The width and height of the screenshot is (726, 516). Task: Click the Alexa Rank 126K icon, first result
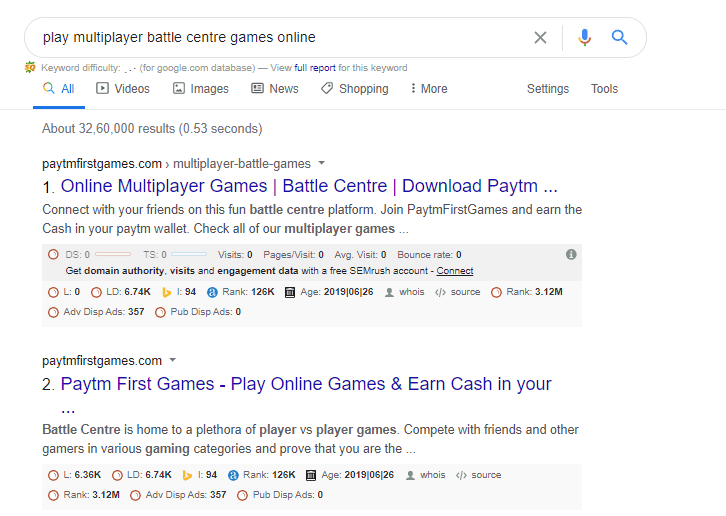(212, 292)
